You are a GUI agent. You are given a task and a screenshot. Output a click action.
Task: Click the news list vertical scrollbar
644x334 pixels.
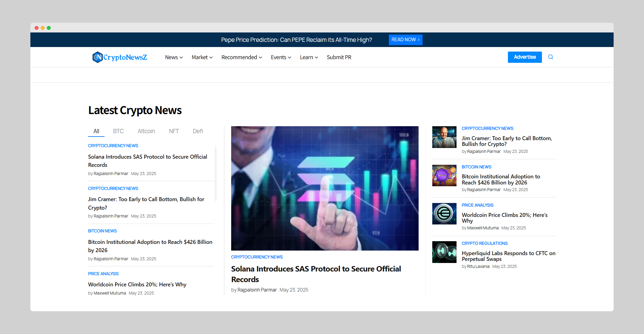point(216,174)
